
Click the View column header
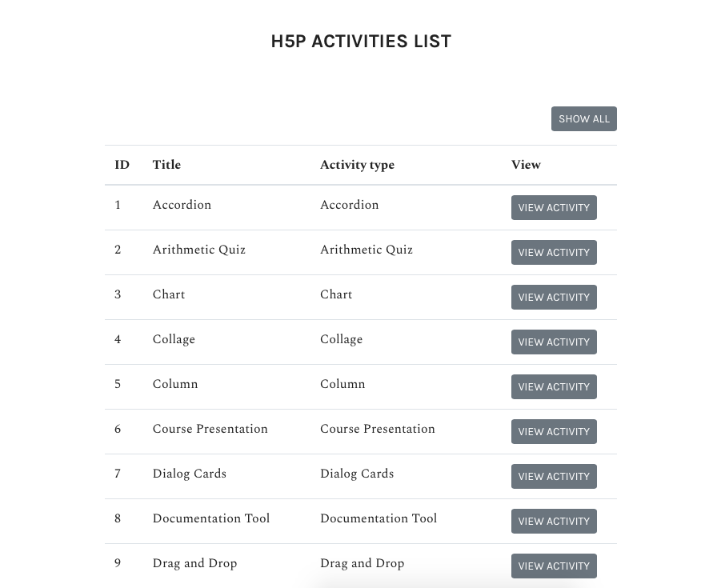click(x=526, y=165)
